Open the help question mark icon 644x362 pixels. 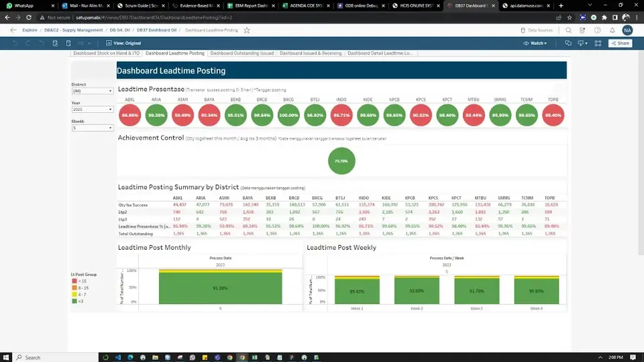(x=598, y=30)
